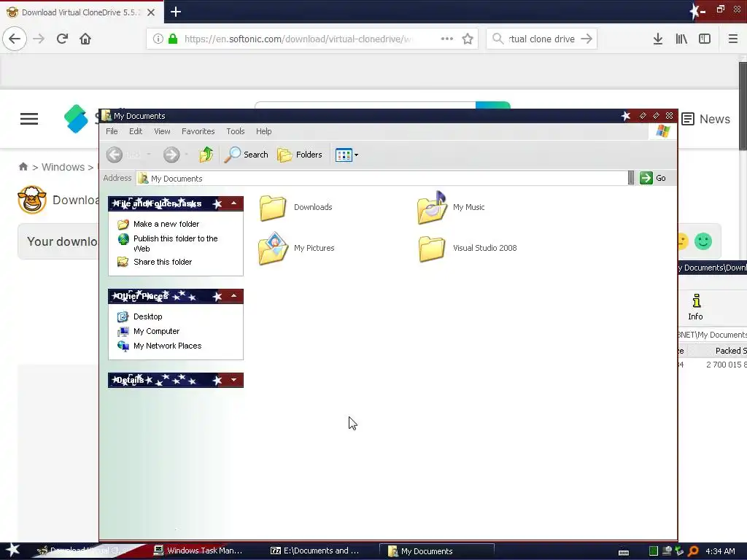Image resolution: width=747 pixels, height=560 pixels.
Task: Expand the Details panel
Action: tap(233, 380)
